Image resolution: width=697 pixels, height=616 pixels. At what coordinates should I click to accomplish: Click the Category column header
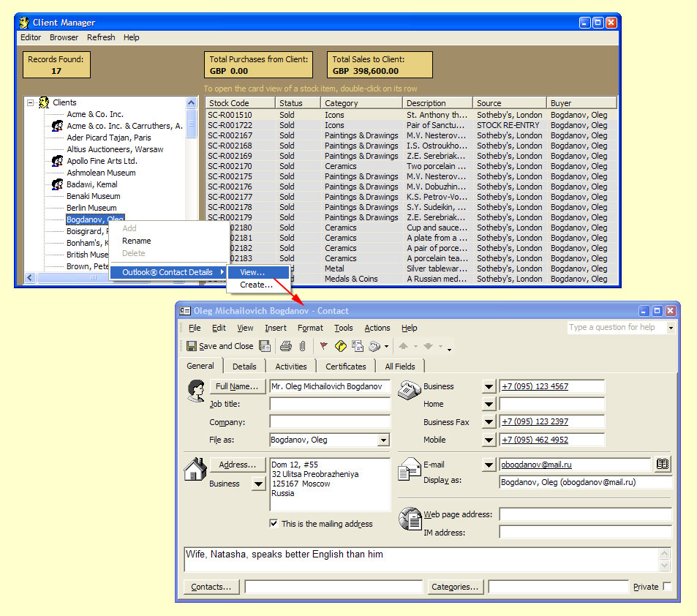(x=361, y=102)
